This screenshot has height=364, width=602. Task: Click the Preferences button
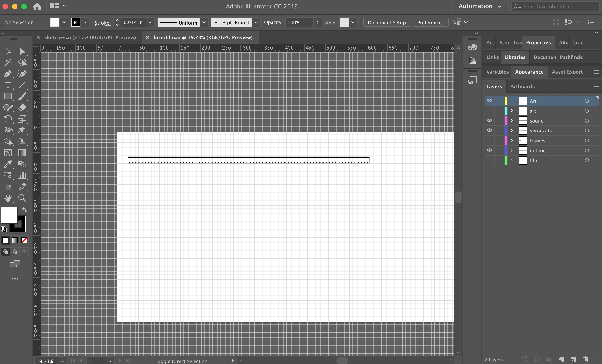click(x=430, y=22)
